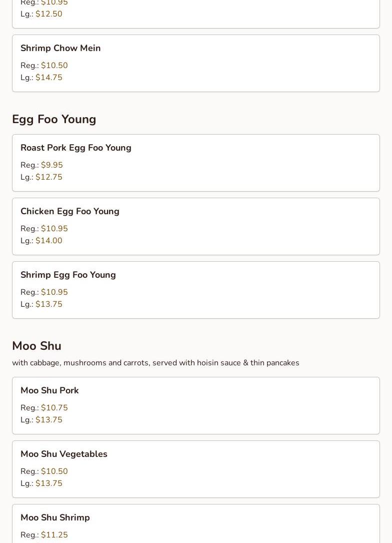
Task: Pick Moo Shu Pork regular price $10.75
Action: click(54, 408)
